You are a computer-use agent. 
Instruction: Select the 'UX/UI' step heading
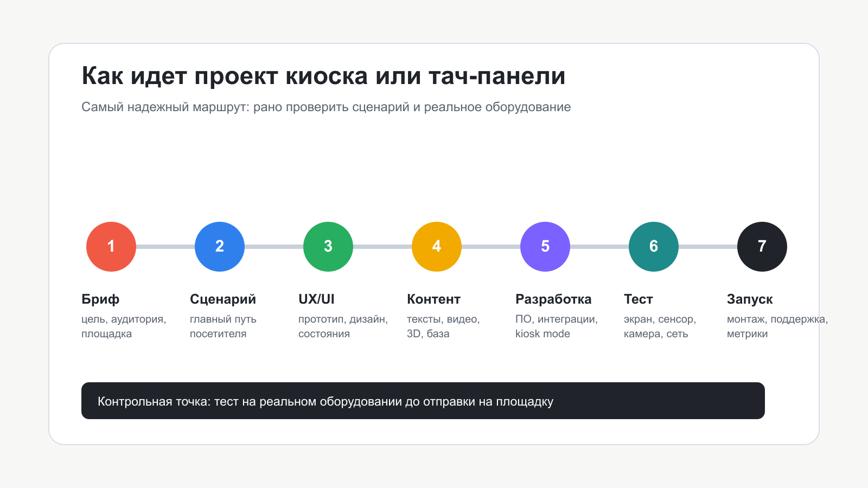point(316,299)
